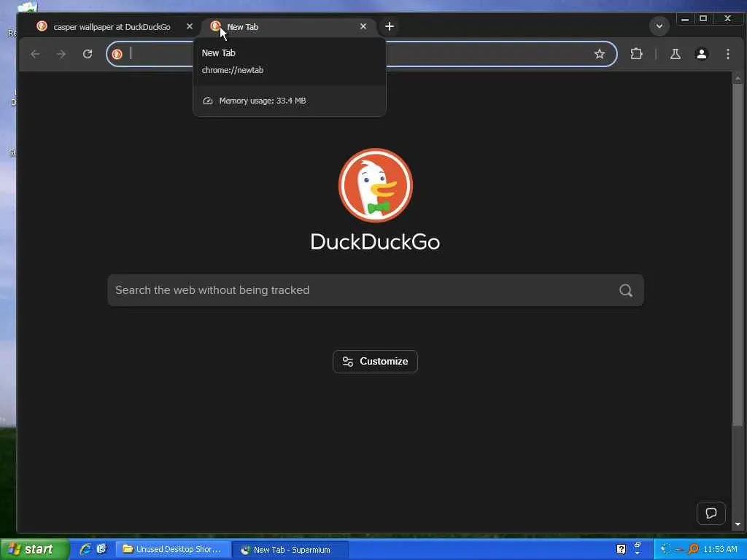Click the help question mark tray icon
The image size is (747, 560).
(x=621, y=549)
